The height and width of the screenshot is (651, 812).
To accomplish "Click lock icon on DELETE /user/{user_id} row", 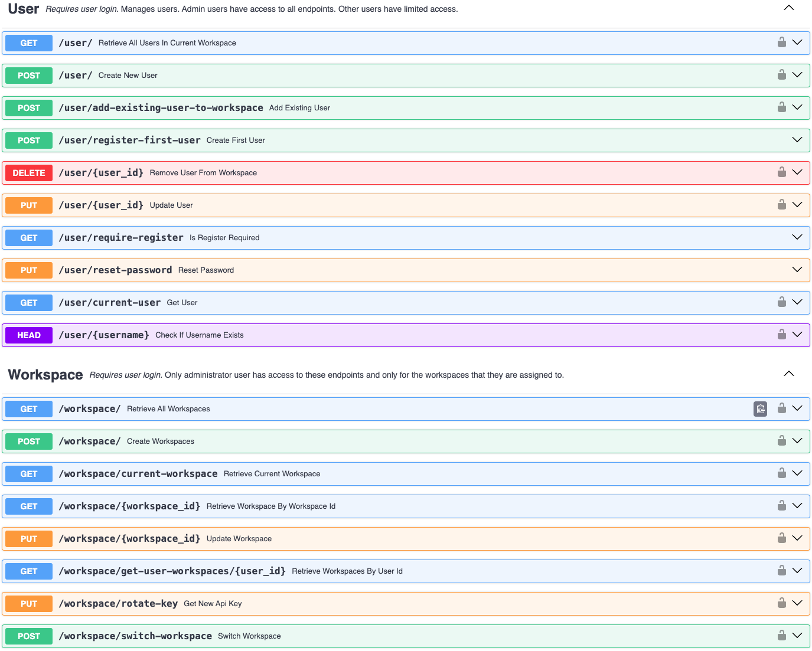I will click(781, 172).
